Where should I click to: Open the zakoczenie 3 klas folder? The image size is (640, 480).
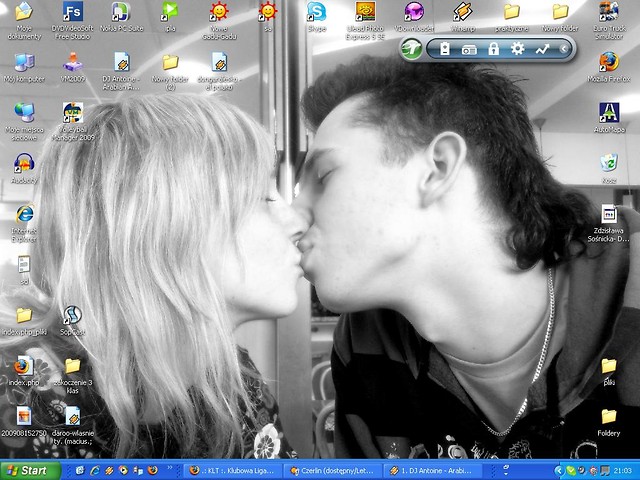point(73,375)
